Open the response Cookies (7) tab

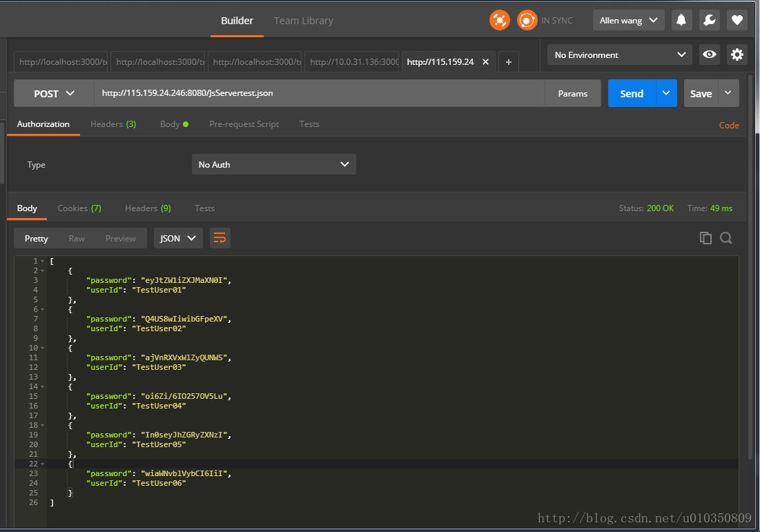coord(79,208)
